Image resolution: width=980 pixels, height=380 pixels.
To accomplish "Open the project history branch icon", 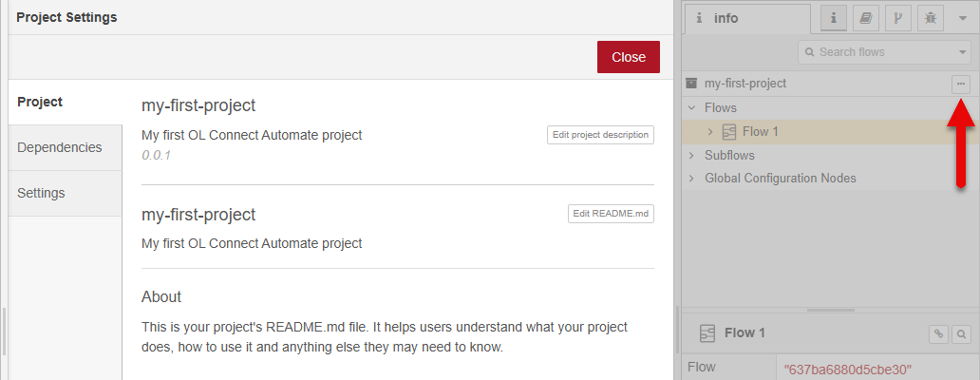I will point(896,17).
